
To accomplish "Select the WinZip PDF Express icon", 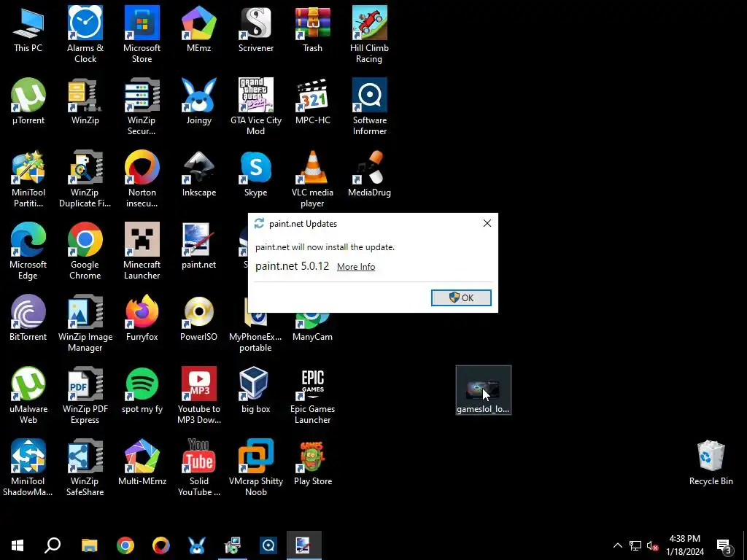I will pos(85,395).
